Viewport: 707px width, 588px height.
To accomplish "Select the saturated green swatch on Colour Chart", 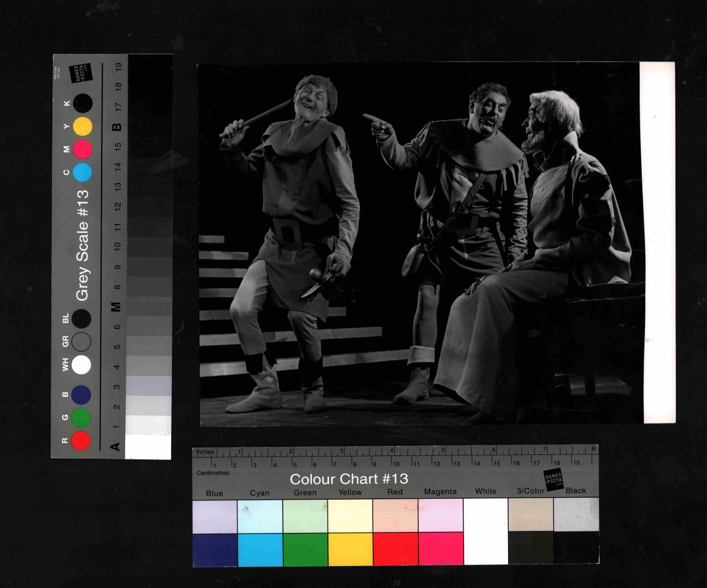I will [305, 549].
